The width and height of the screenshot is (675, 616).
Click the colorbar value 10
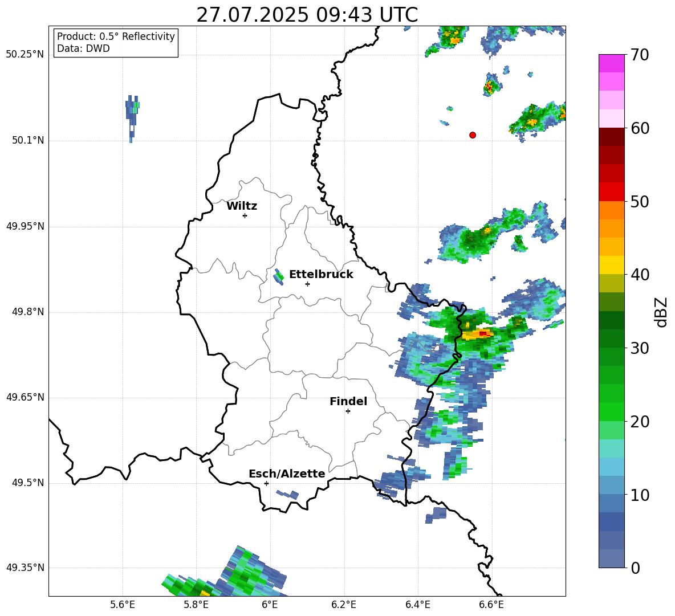640,495
